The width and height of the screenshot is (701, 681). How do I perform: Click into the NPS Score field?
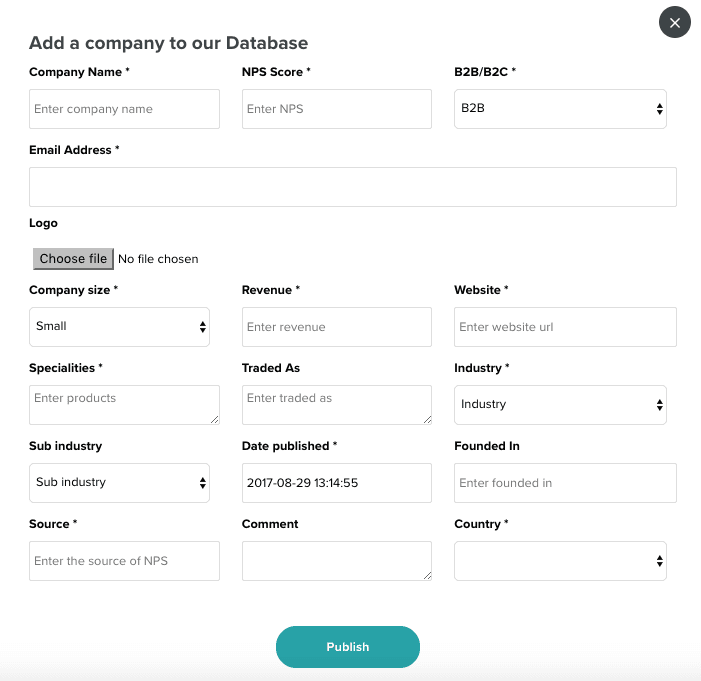tap(337, 109)
